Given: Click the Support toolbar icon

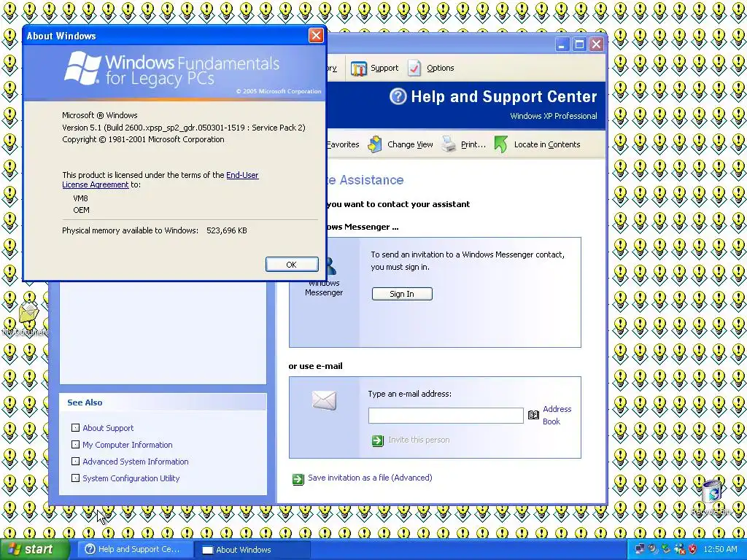Looking at the screenshot, I should pyautogui.click(x=358, y=69).
